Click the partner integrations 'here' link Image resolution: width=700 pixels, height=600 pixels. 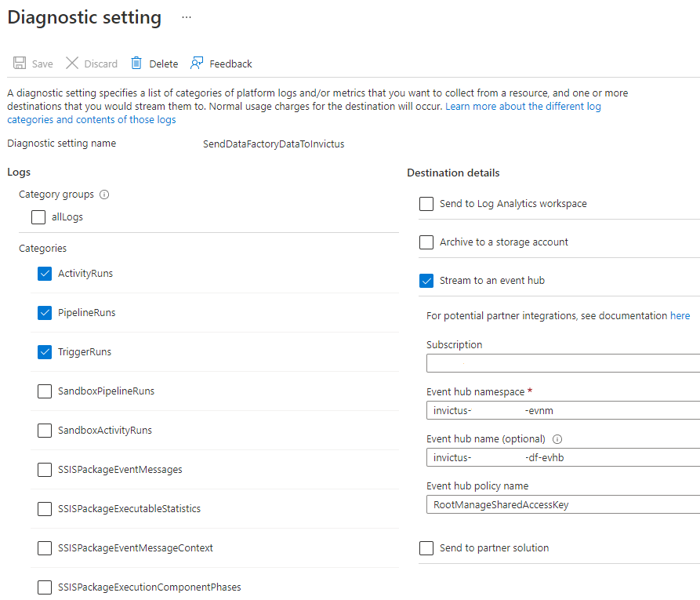[x=680, y=315]
